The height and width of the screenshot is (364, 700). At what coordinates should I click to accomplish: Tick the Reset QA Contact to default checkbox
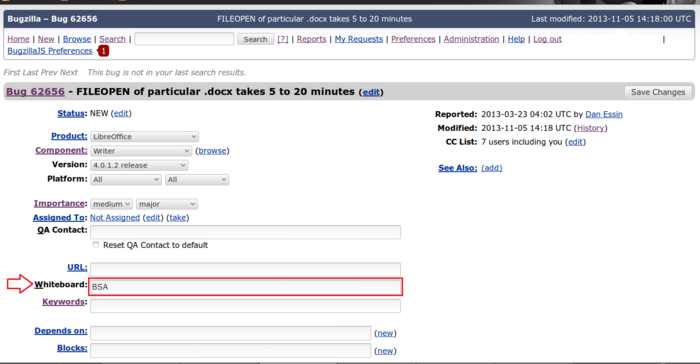click(x=96, y=244)
